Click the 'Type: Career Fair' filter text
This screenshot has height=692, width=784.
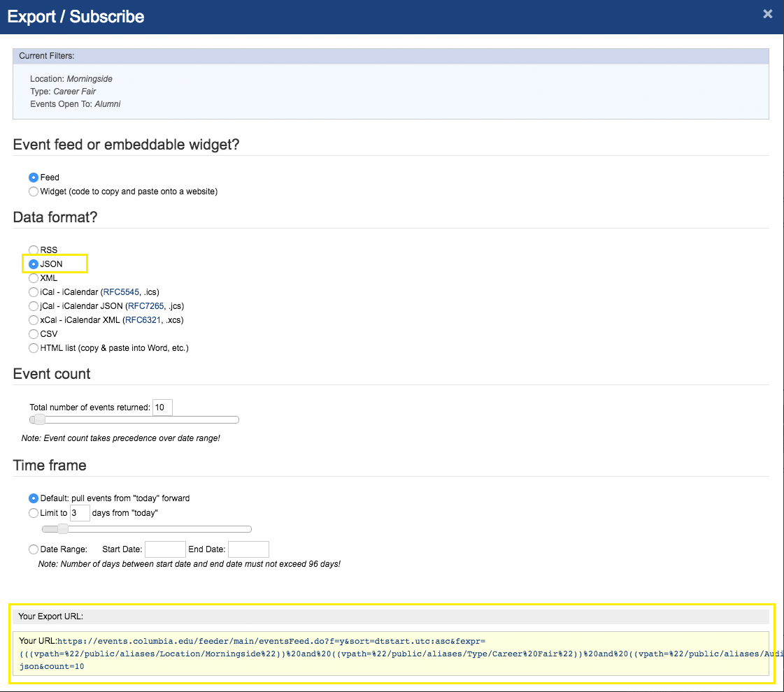point(63,92)
